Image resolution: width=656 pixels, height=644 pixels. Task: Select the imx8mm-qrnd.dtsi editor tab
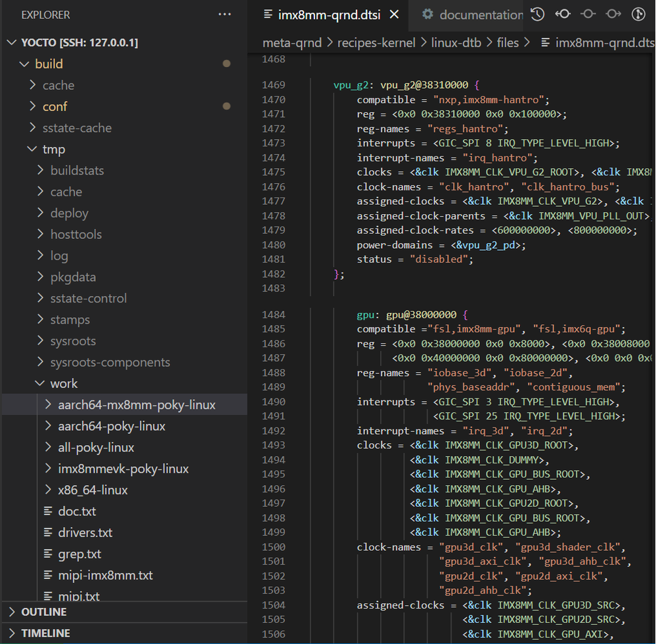329,14
